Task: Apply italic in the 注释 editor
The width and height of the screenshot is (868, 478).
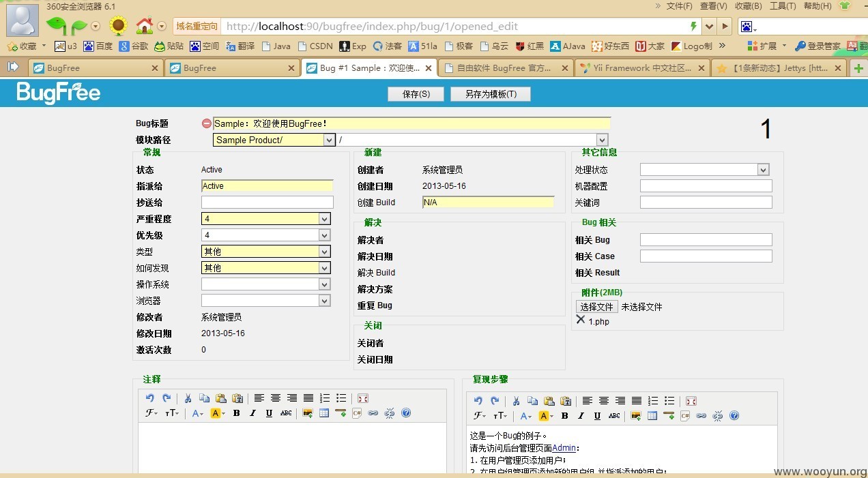Action: click(x=252, y=413)
